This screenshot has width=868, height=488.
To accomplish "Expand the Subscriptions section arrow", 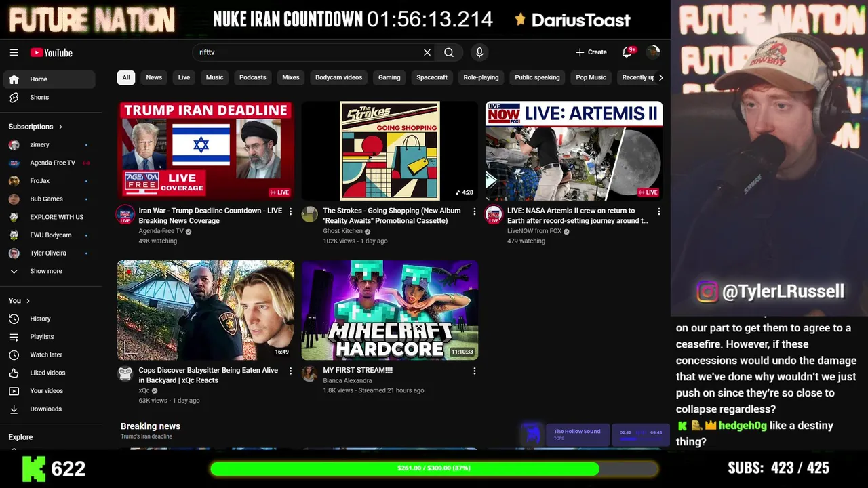I will pos(60,127).
